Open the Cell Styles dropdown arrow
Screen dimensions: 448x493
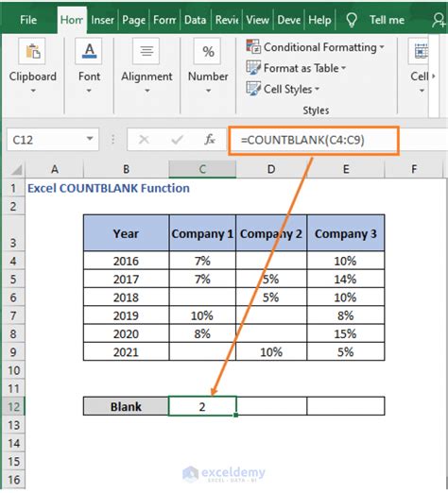(317, 89)
